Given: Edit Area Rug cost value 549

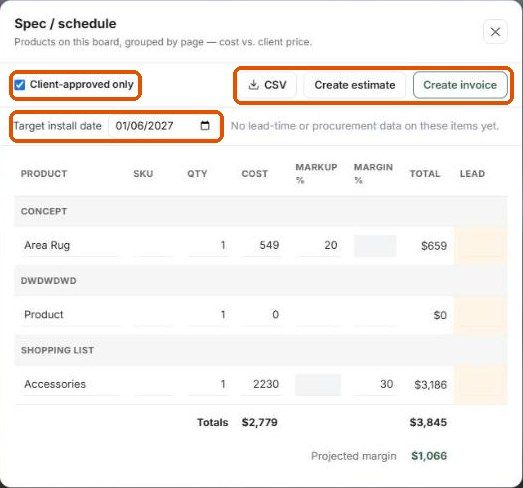Looking at the screenshot, I should tap(262, 246).
